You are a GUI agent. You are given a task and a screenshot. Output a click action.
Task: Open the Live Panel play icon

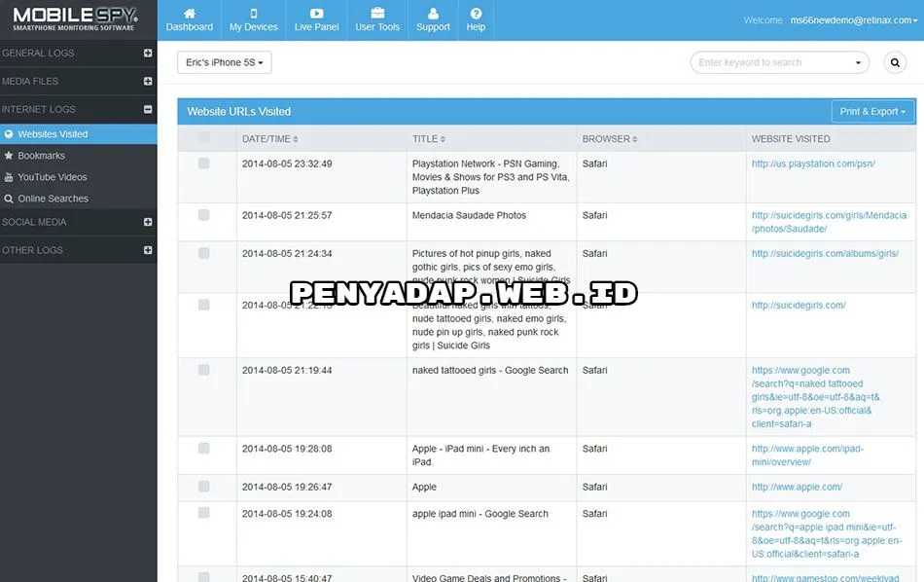coord(316,13)
